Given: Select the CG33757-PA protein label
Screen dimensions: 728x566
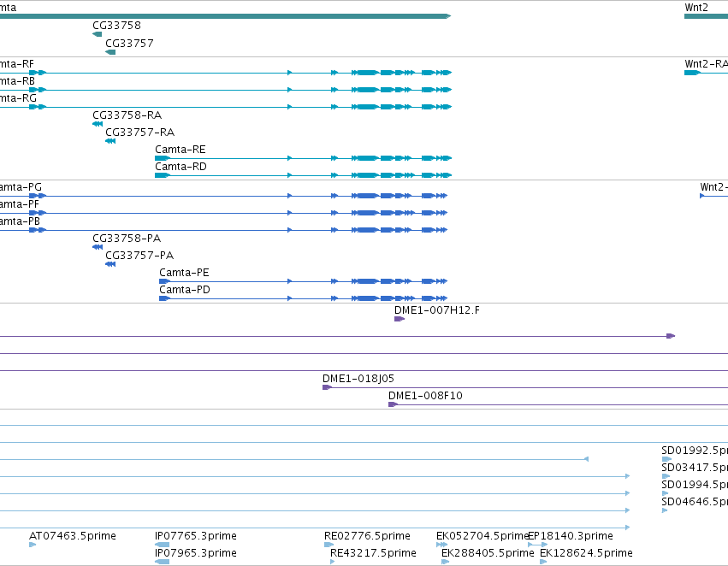Looking at the screenshot, I should (139, 256).
